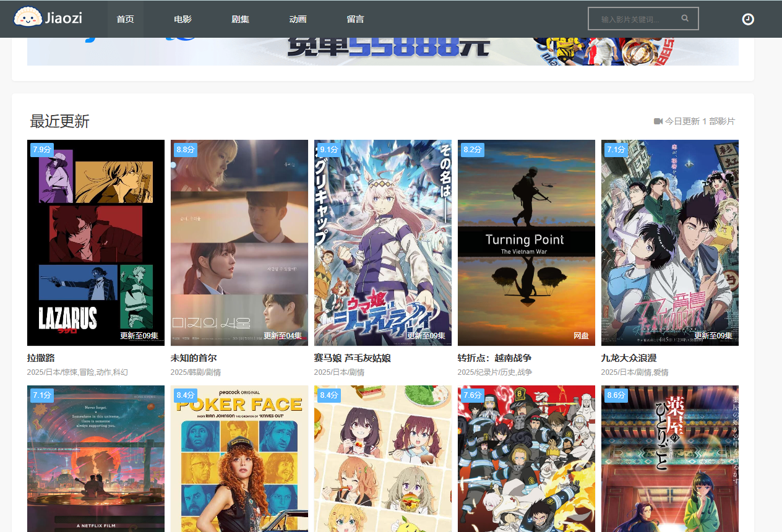782x532 pixels.
Task: Click the 转折点：越南战争 title link
Action: tap(495, 358)
